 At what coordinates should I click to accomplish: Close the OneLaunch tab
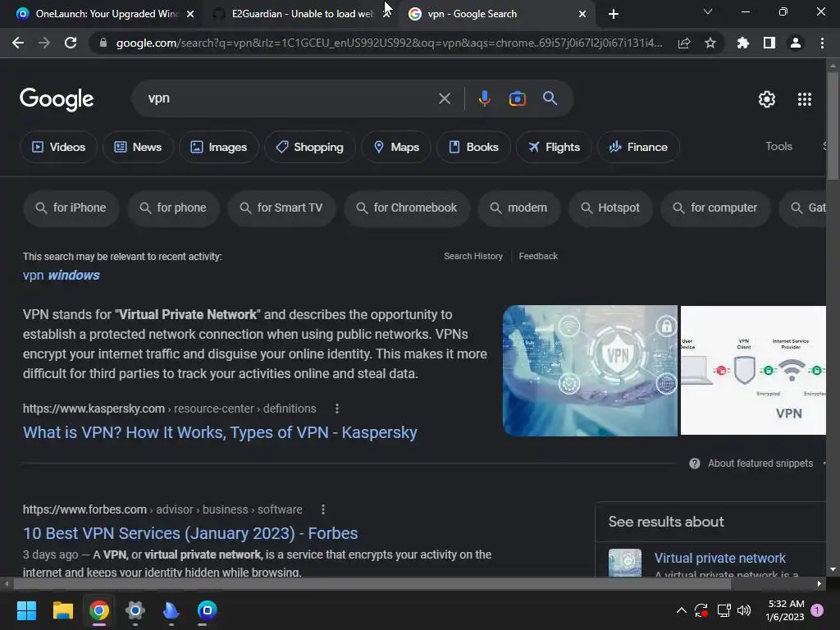coord(190,14)
